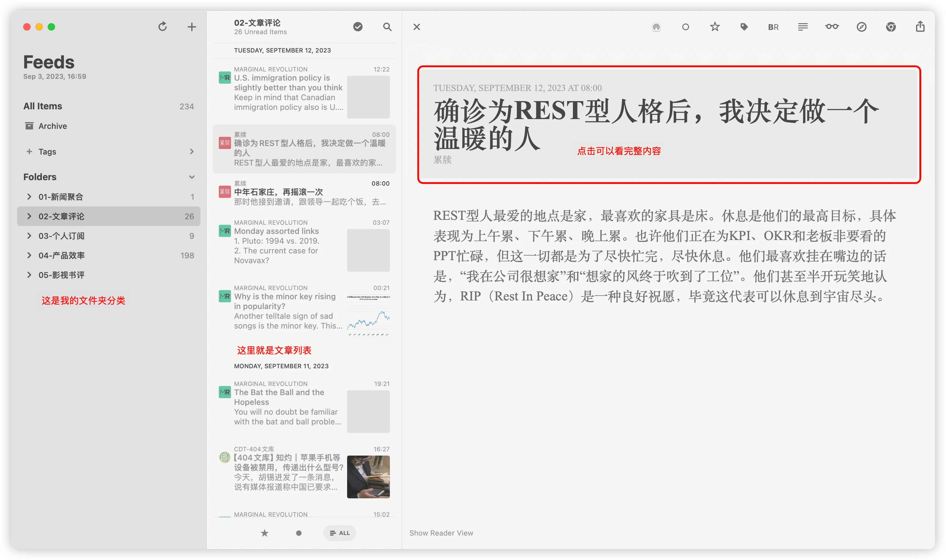This screenshot has width=946, height=560.
Task: Click the share icon
Action: pyautogui.click(x=920, y=27)
